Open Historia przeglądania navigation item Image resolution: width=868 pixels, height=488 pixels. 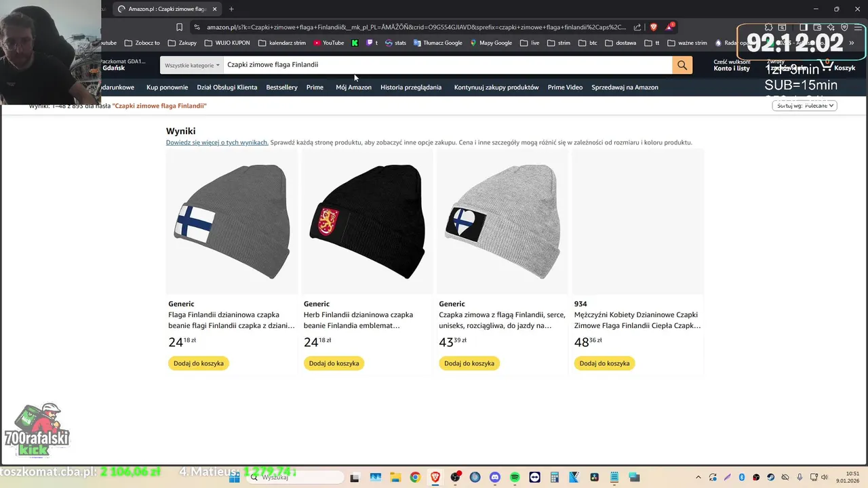pos(411,87)
